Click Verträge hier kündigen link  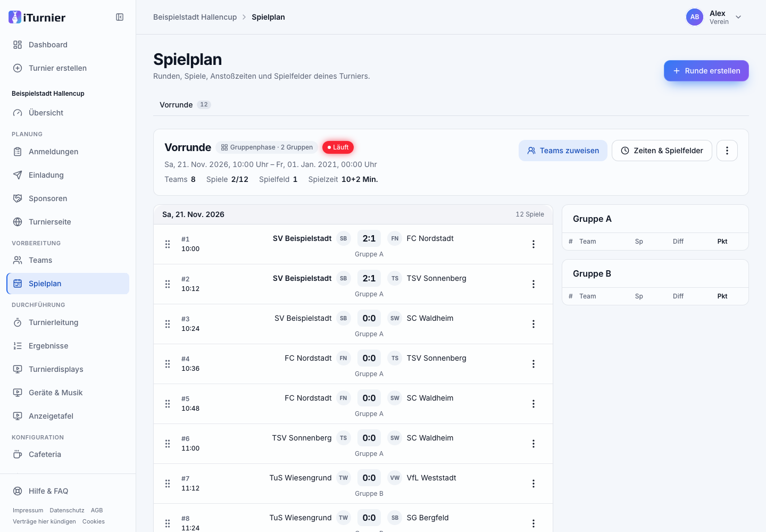tap(44, 521)
